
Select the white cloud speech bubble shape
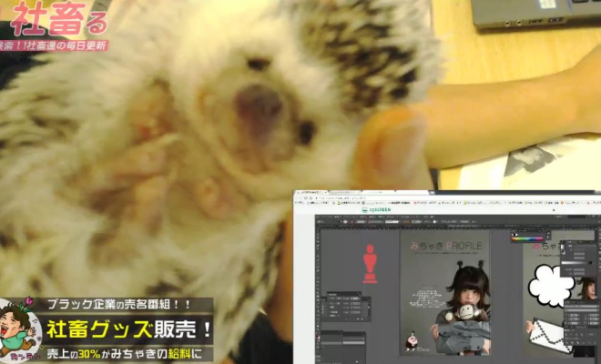[551, 286]
